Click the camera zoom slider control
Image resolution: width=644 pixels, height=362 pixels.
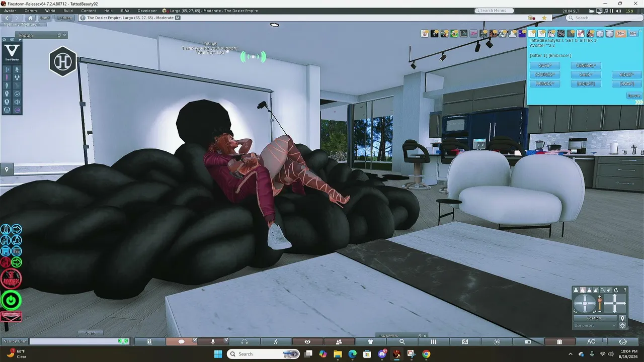pyautogui.click(x=600, y=304)
